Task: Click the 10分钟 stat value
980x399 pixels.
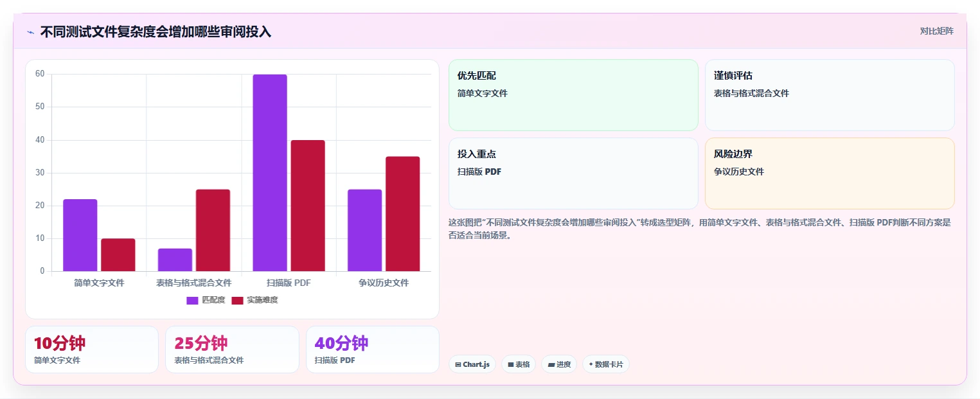Action: coord(60,343)
